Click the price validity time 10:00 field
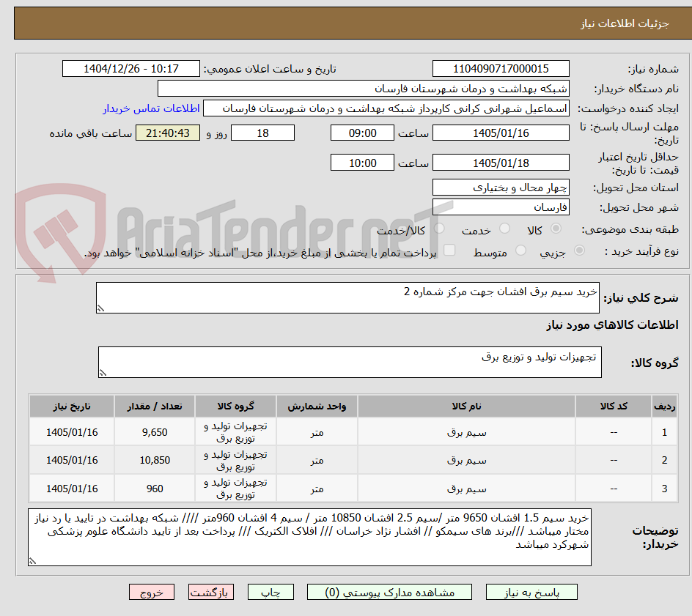The width and height of the screenshot is (692, 616). click(x=362, y=163)
